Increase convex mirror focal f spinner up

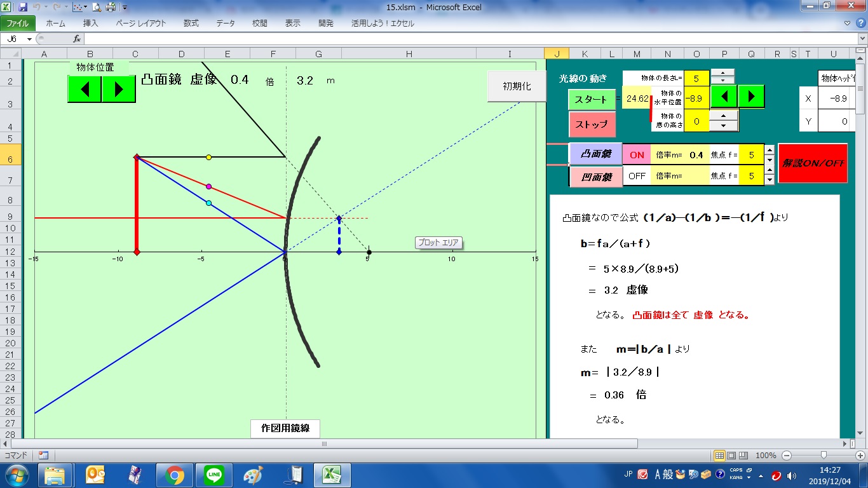[770, 150]
